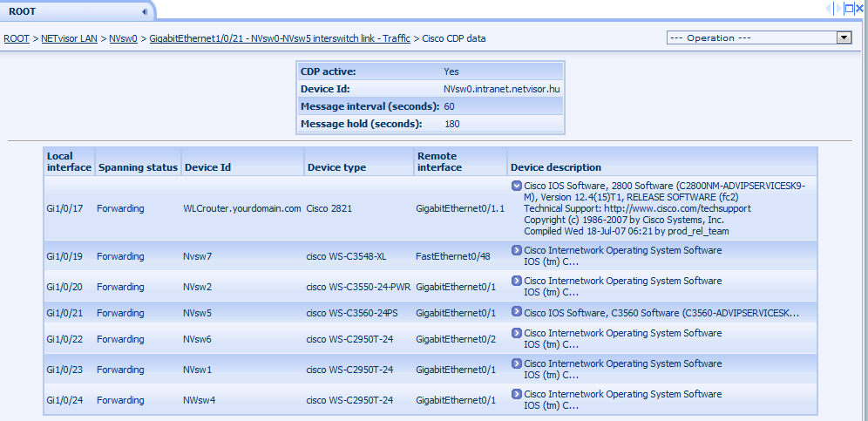Expand device description for Nvsw7 row
This screenshot has width=868, height=421.
[x=517, y=250]
